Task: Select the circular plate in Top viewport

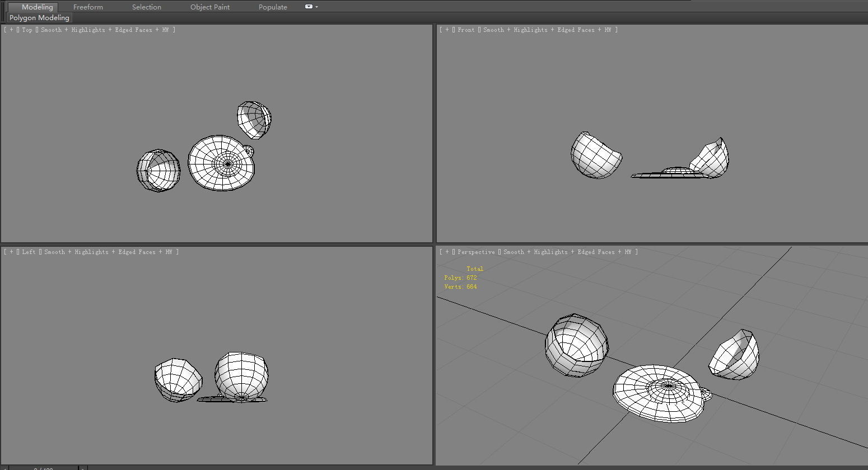Action: click(x=221, y=163)
